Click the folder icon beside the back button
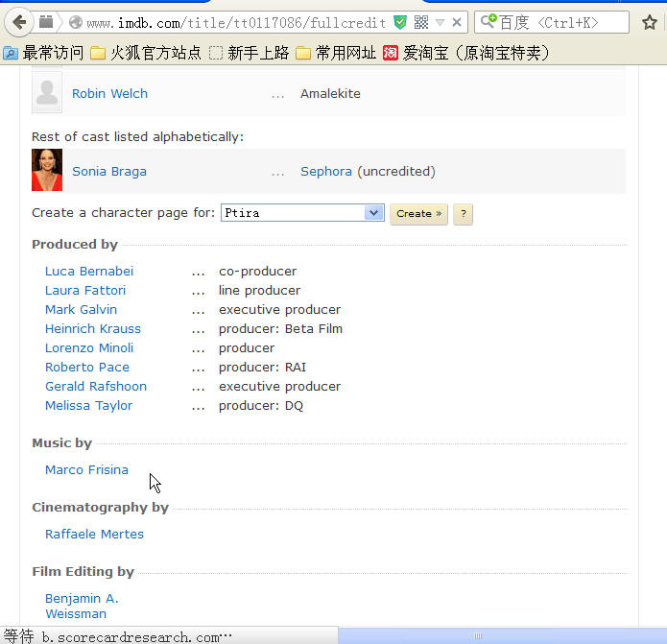This screenshot has height=644, width=667. [46, 22]
